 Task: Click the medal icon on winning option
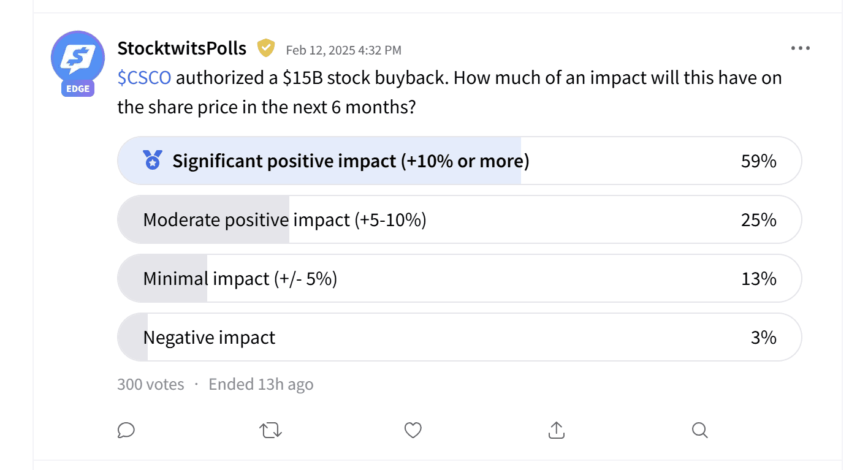tap(152, 161)
